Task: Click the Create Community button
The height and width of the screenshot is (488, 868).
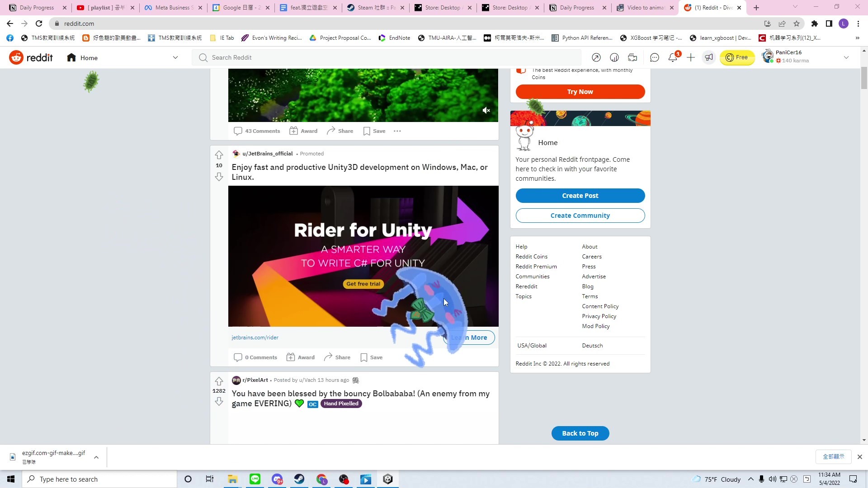Action: pyautogui.click(x=580, y=215)
